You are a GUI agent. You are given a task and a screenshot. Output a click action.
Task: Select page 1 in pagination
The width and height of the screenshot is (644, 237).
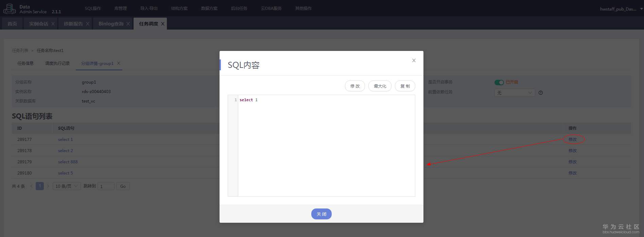(40, 186)
